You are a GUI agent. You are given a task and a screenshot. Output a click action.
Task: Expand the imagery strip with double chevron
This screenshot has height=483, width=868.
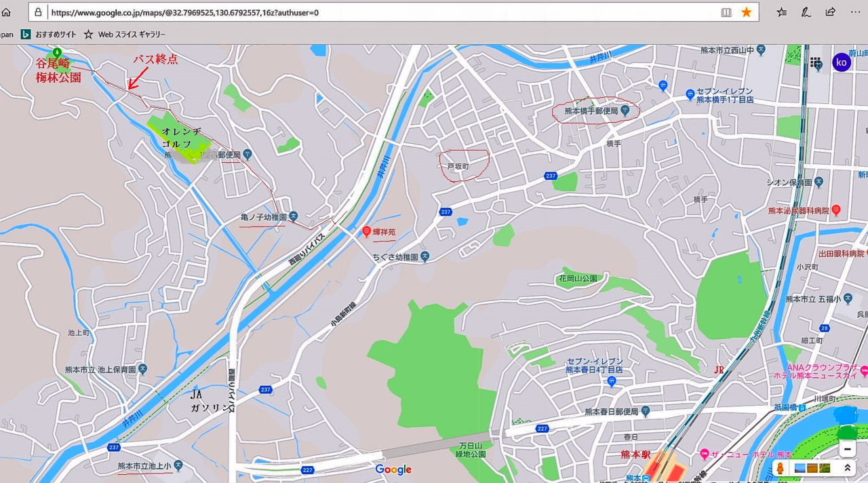click(x=847, y=468)
